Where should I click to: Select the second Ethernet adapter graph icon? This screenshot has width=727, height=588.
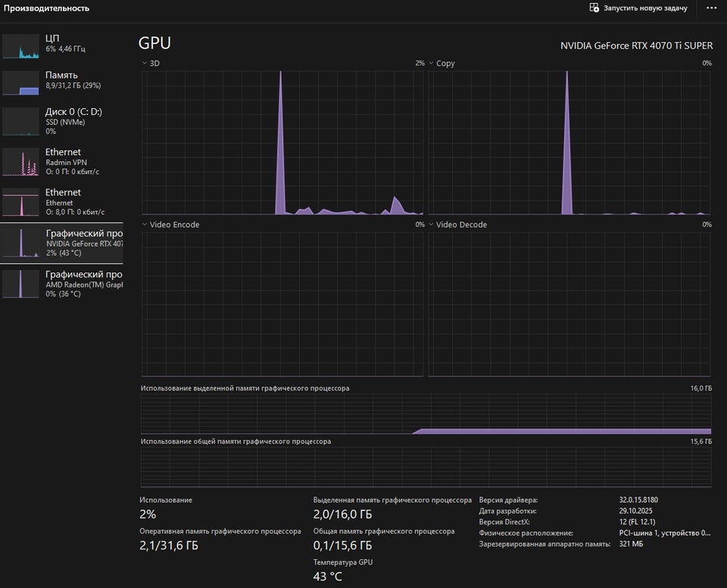21,202
